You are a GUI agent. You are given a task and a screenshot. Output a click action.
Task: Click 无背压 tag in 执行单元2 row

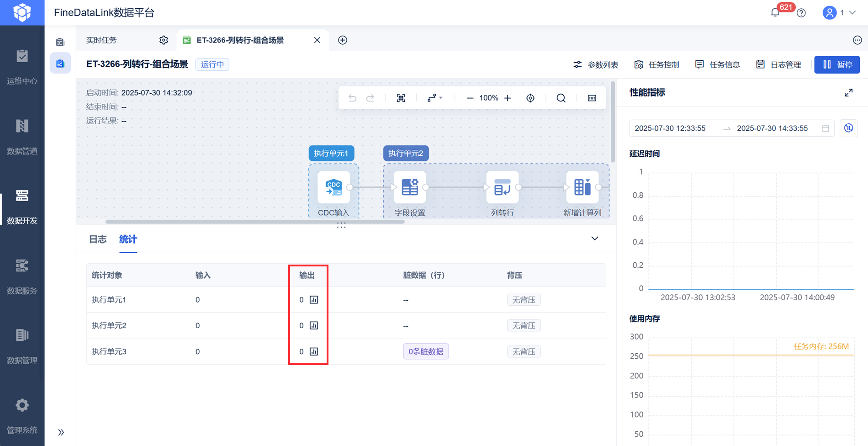[x=524, y=325]
